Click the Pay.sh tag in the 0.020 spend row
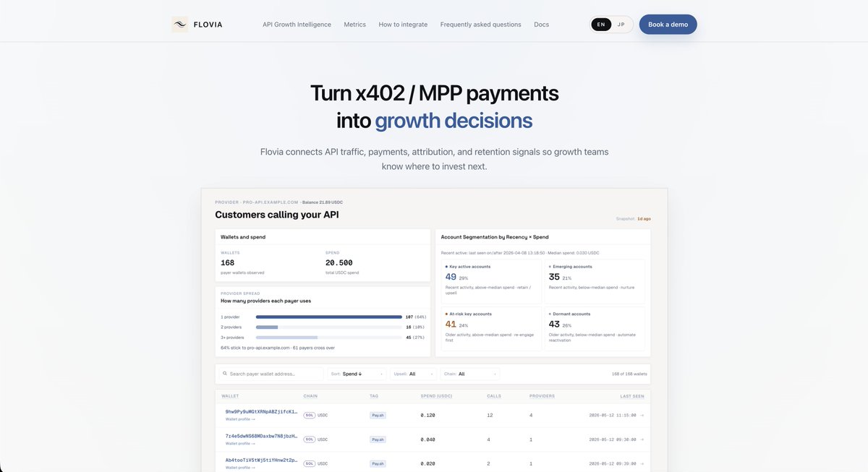 [x=378, y=463]
